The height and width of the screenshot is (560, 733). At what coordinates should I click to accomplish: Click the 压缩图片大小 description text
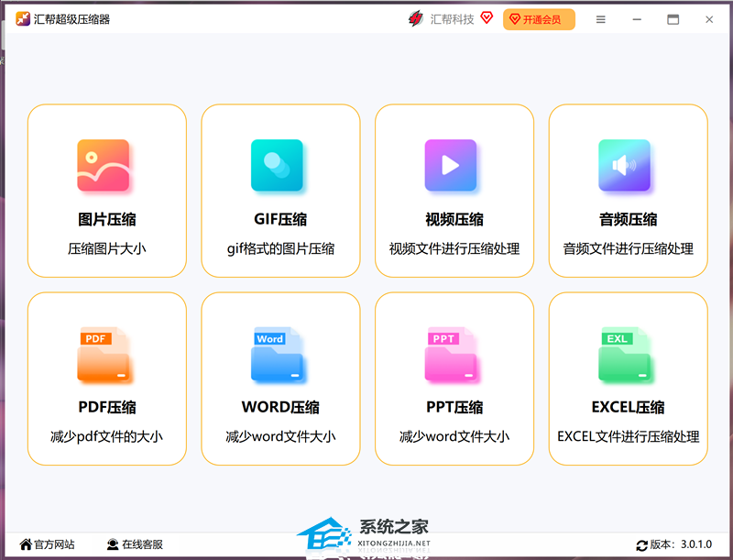point(107,248)
